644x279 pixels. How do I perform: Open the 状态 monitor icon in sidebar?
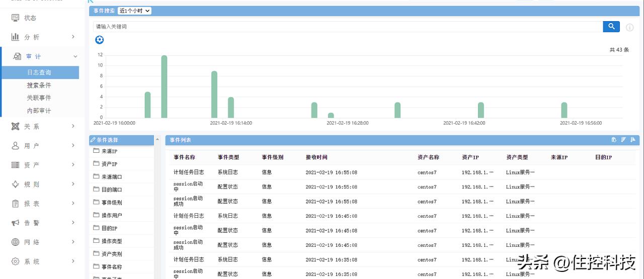click(x=16, y=18)
